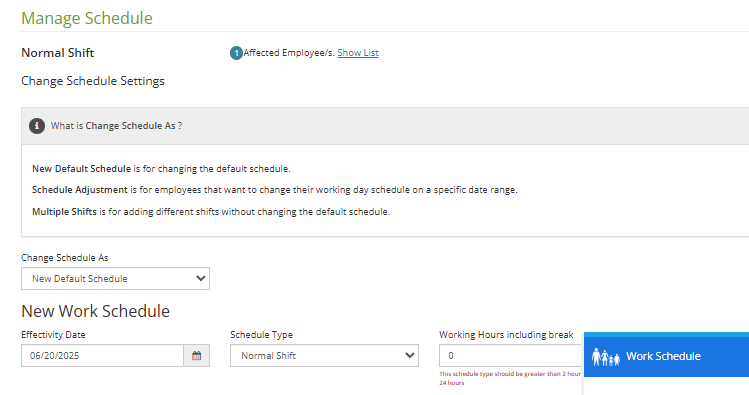The width and height of the screenshot is (749, 395).
Task: Click the Schedule Type field label
Action: tap(261, 335)
